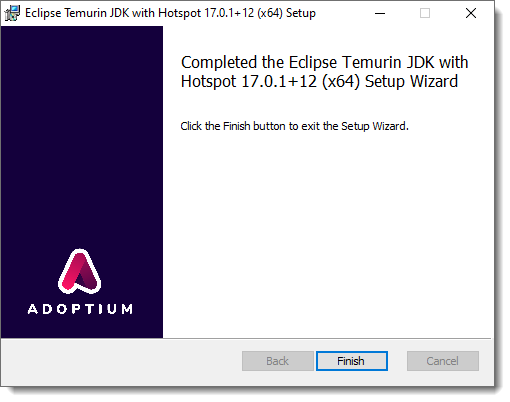Viewport: 510px width, 402px height.
Task: Click the ADOPTIUM wordmark text
Action: click(80, 309)
